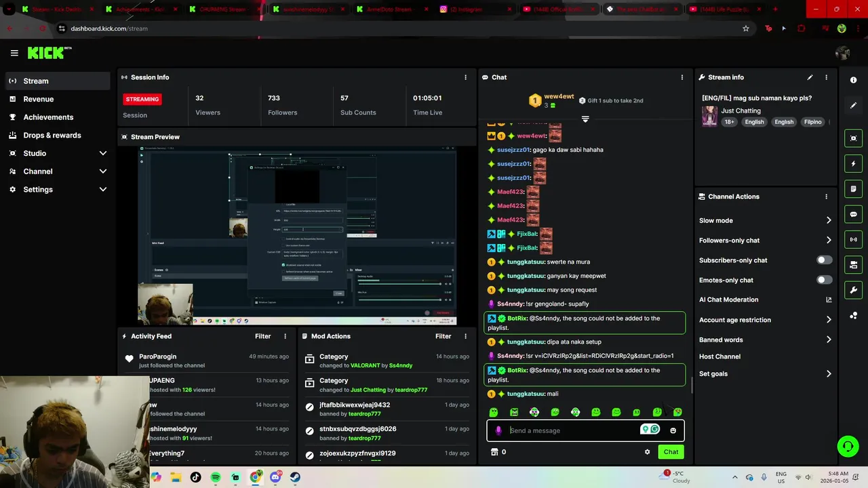Viewport: 868px width, 488px height.
Task: Open Activity Feed options menu
Action: [285, 336]
